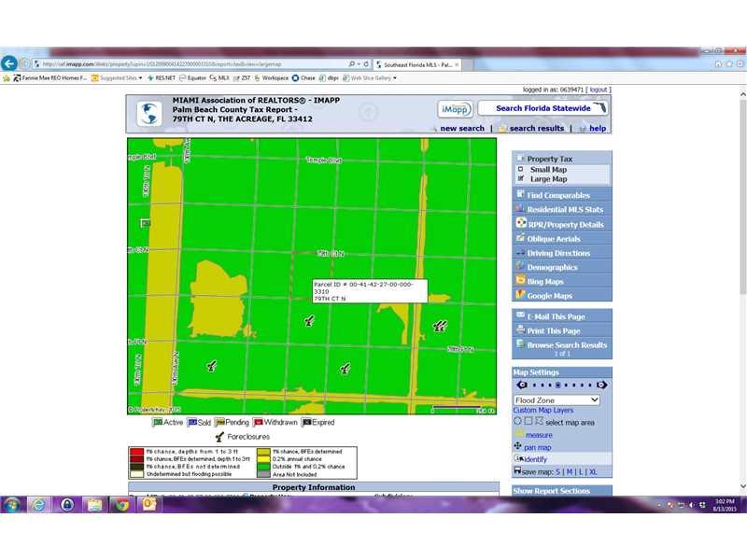Open the Find Comparables menu item
Image resolution: width=747 pixels, height=560 pixels.
coord(557,195)
